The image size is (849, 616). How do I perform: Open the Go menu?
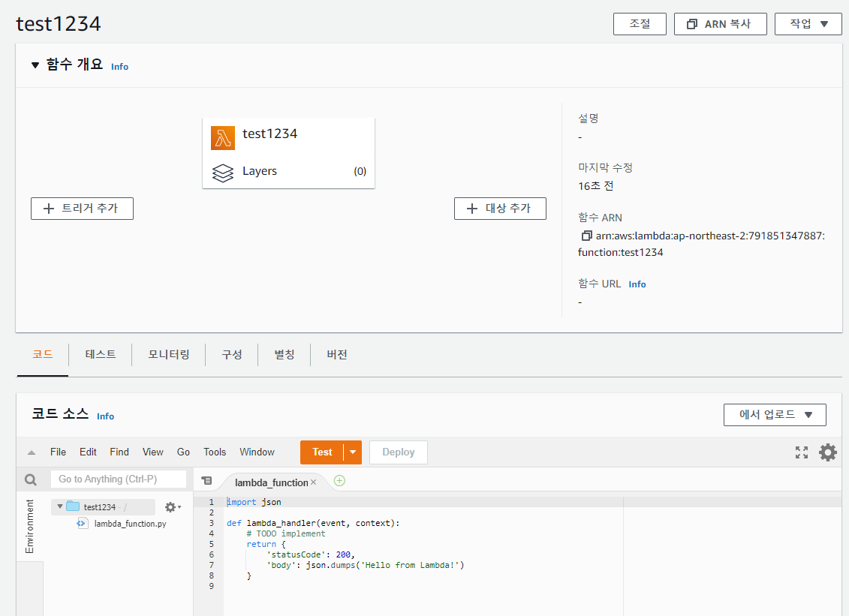(x=183, y=452)
